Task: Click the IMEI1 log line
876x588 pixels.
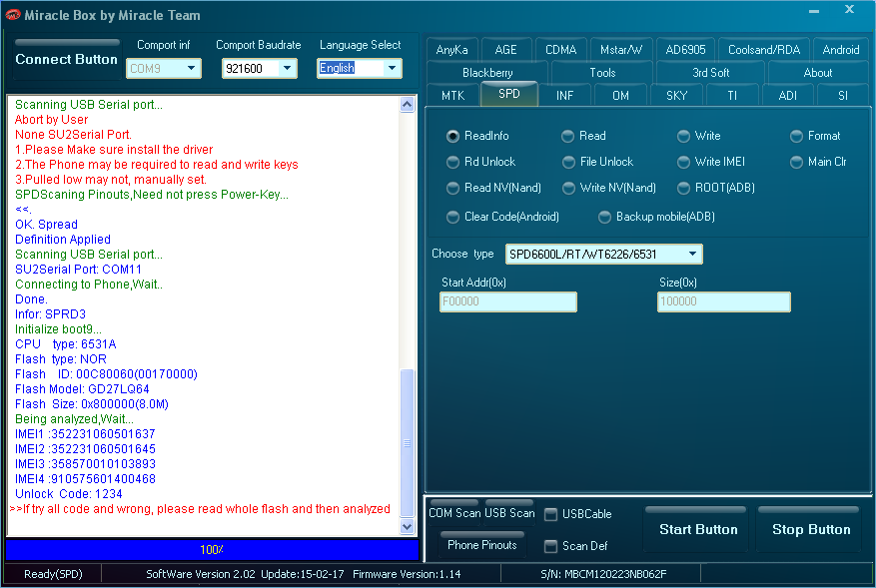Action: (x=85, y=434)
